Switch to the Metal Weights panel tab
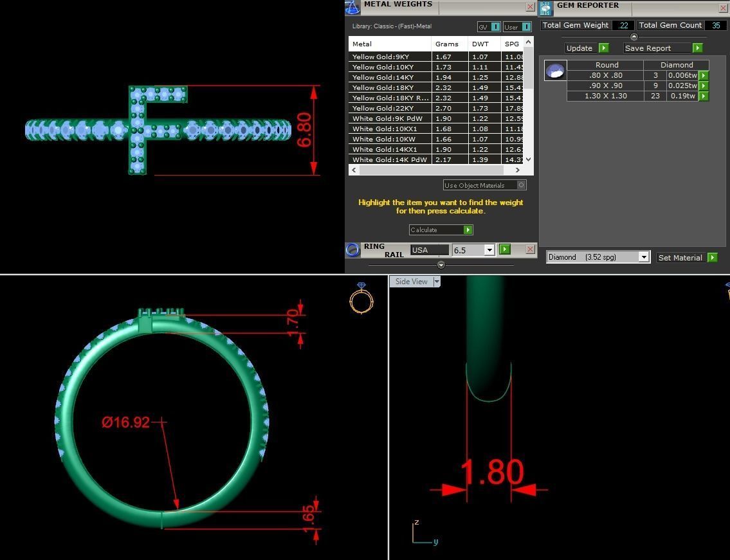This screenshot has width=730, height=560. tap(397, 5)
